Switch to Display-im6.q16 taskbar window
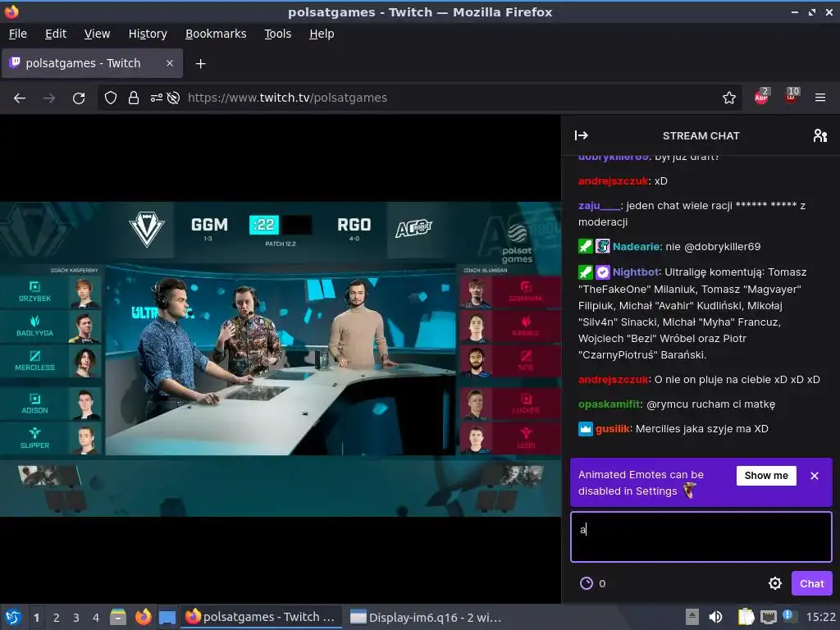Image resolution: width=840 pixels, height=630 pixels. pos(426,617)
